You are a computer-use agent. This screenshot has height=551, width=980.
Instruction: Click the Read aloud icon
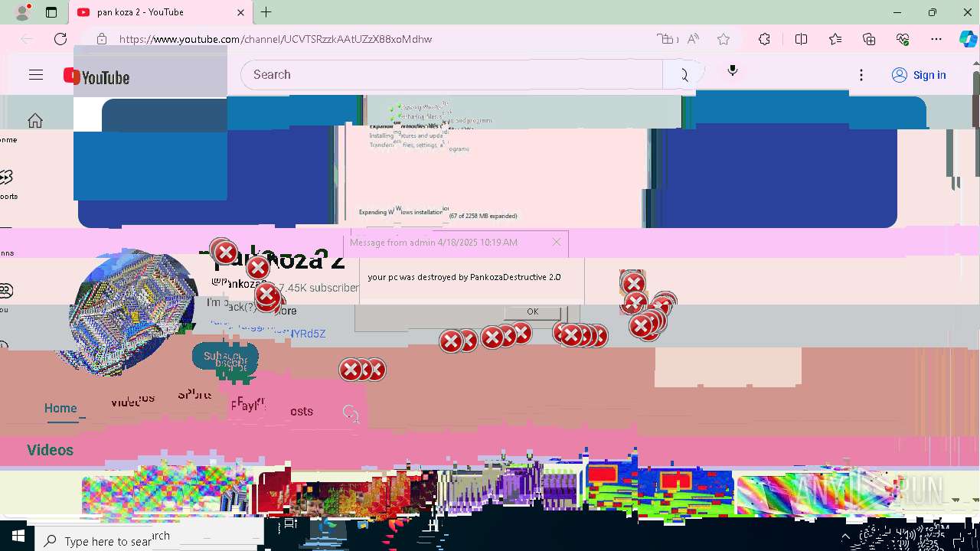click(x=693, y=39)
